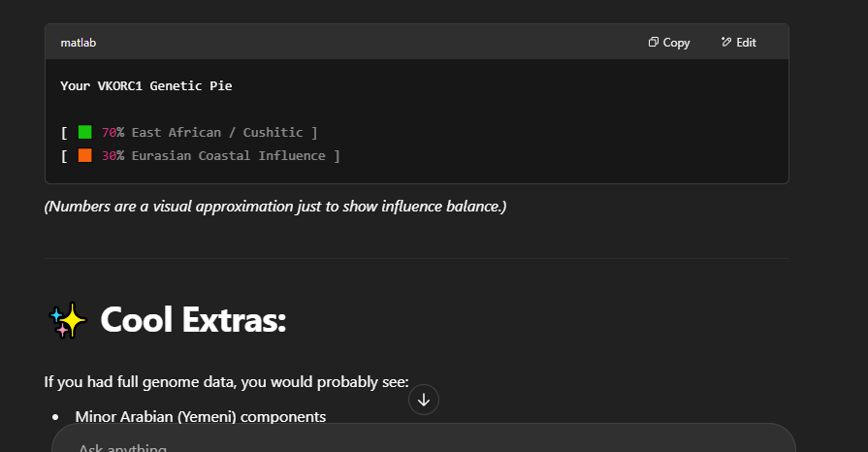Click the 'Your VKORC1 Genetic Pie' title line
The height and width of the screenshot is (452, 868).
point(145,85)
